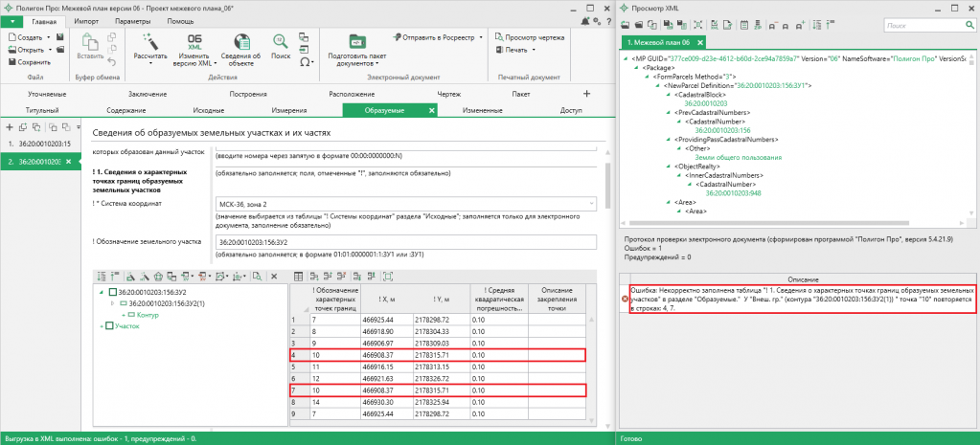Screen dimensions: 980x445
Task: Expand the 36:20:0010203:156:ЗУ2(1) tree node
Action: [x=112, y=303]
